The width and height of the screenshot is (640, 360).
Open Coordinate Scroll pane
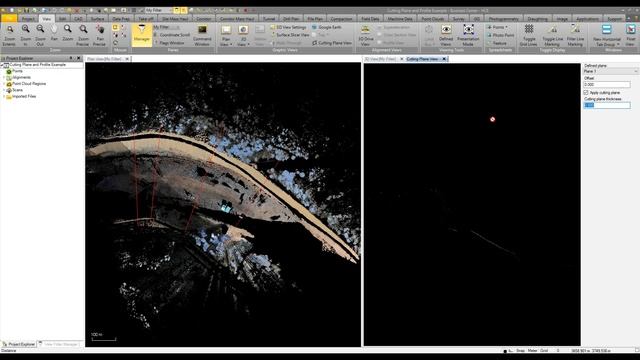point(172,35)
